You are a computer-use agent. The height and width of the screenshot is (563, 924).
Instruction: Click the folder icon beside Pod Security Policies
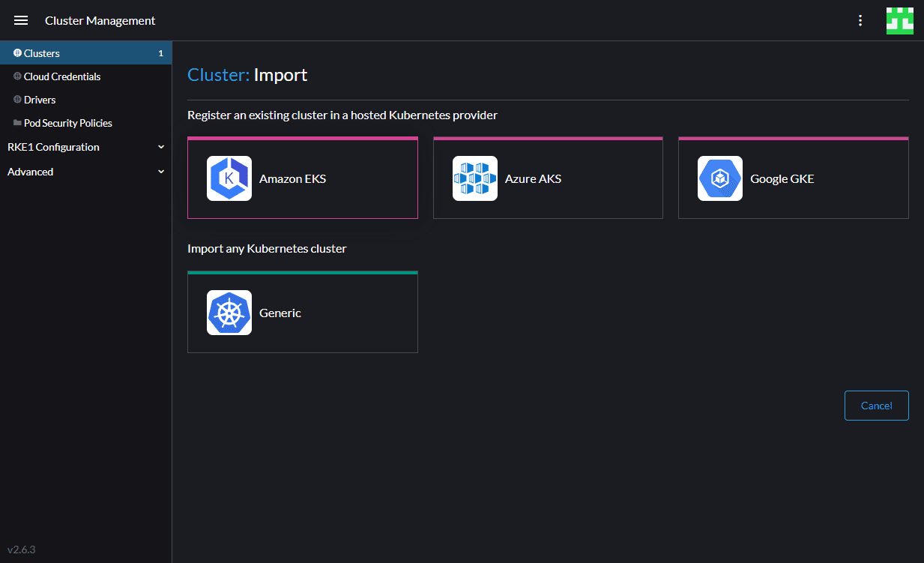click(x=17, y=123)
